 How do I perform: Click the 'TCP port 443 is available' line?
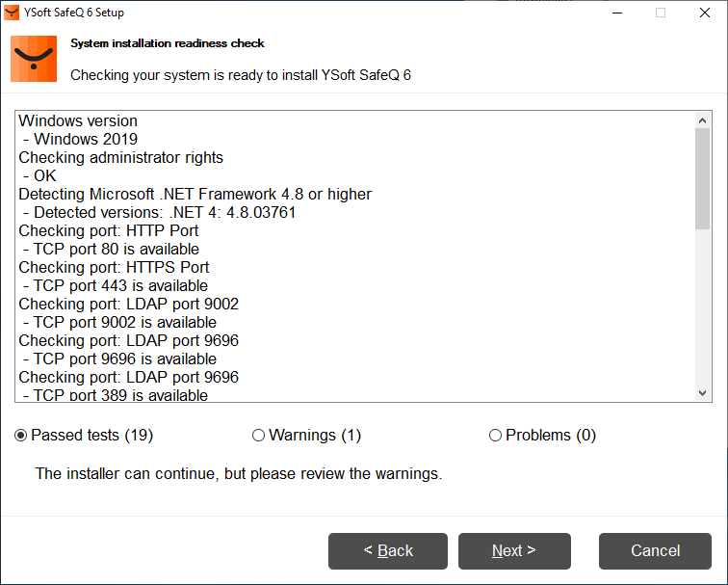pos(116,286)
